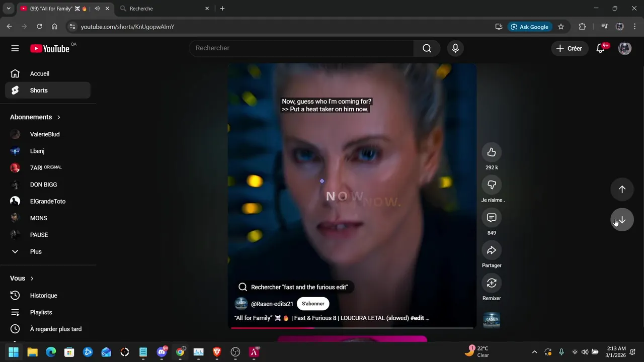Viewport: 644px width, 362px height.
Task: Like the short with the thumbs-up icon
Action: point(492,152)
